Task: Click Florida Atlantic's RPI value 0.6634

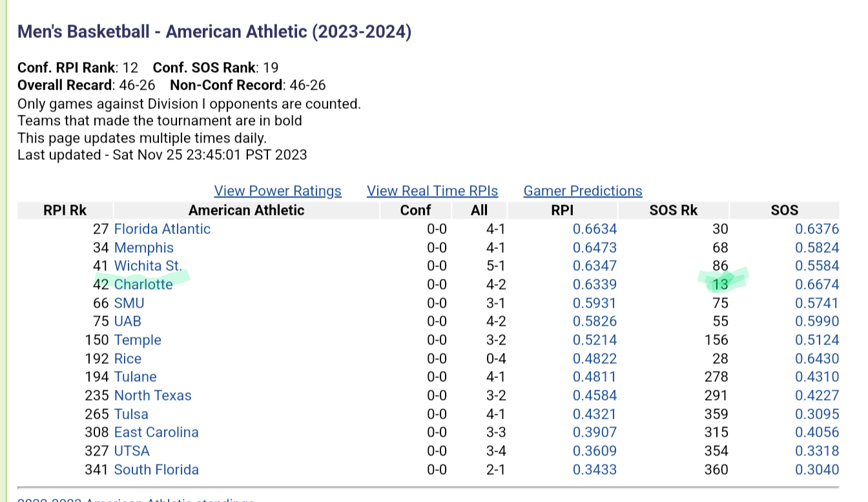Action: pos(595,229)
